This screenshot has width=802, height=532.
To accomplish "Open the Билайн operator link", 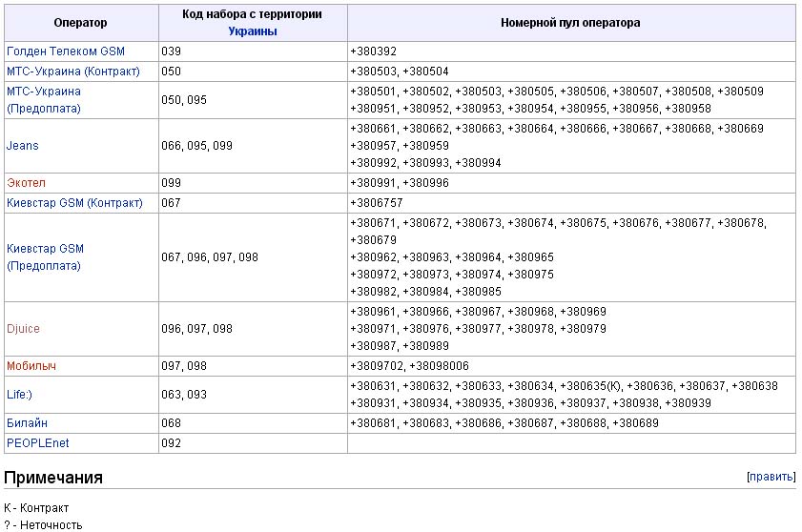I will [27, 423].
